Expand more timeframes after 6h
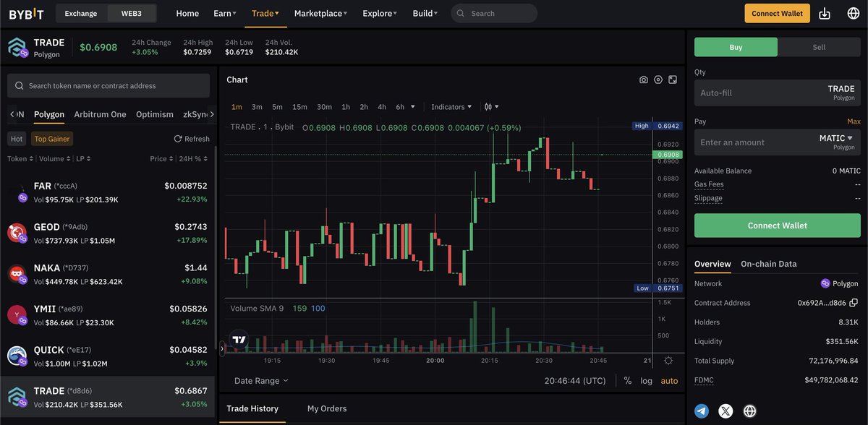The height and width of the screenshot is (425, 868). point(412,107)
